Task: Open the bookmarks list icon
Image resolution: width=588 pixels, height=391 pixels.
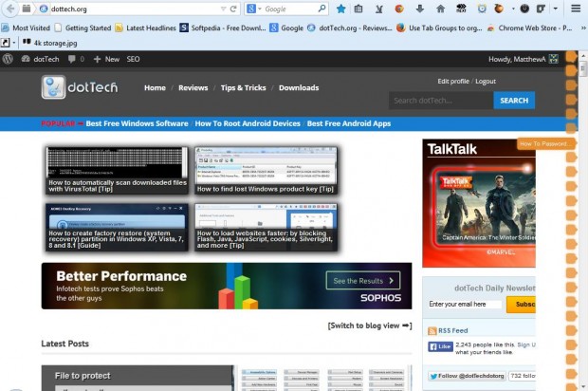Action: pyautogui.click(x=358, y=9)
